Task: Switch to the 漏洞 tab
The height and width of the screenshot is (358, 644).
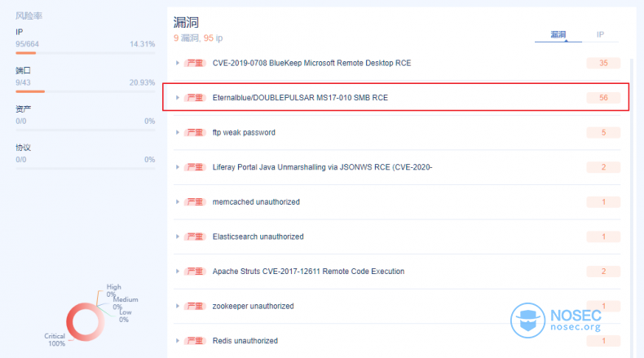Action: [558, 35]
